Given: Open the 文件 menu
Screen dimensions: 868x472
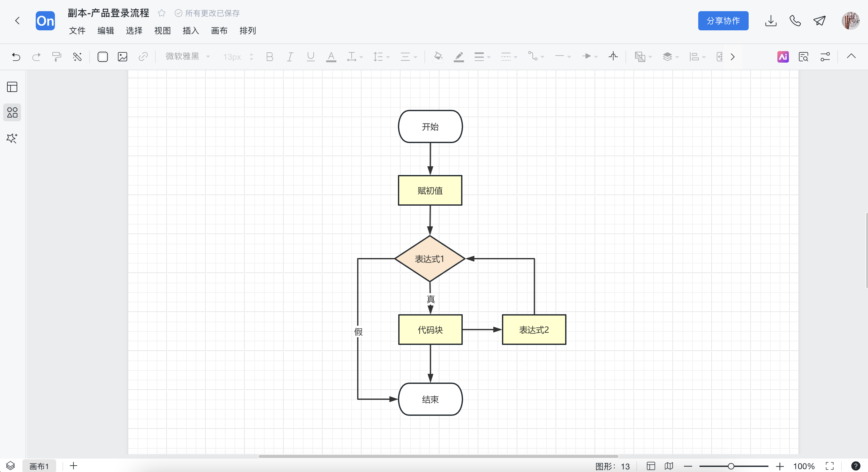Looking at the screenshot, I should (x=77, y=31).
